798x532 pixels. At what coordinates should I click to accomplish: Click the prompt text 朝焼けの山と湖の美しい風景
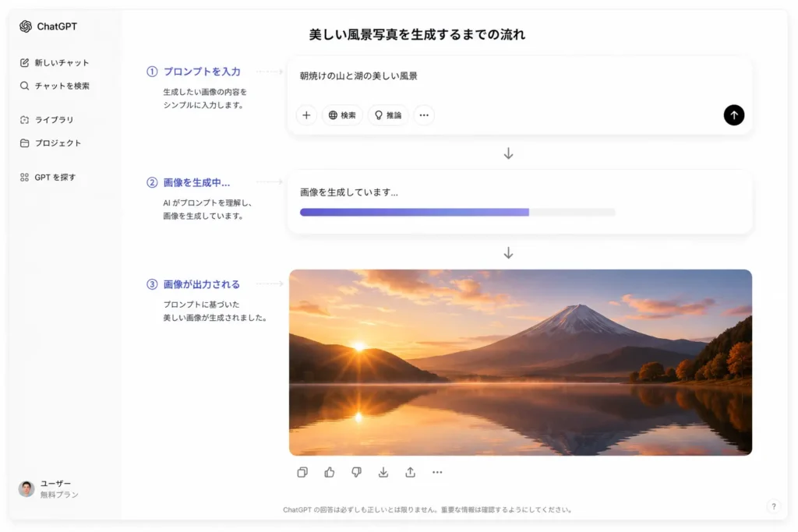[x=358, y=76]
